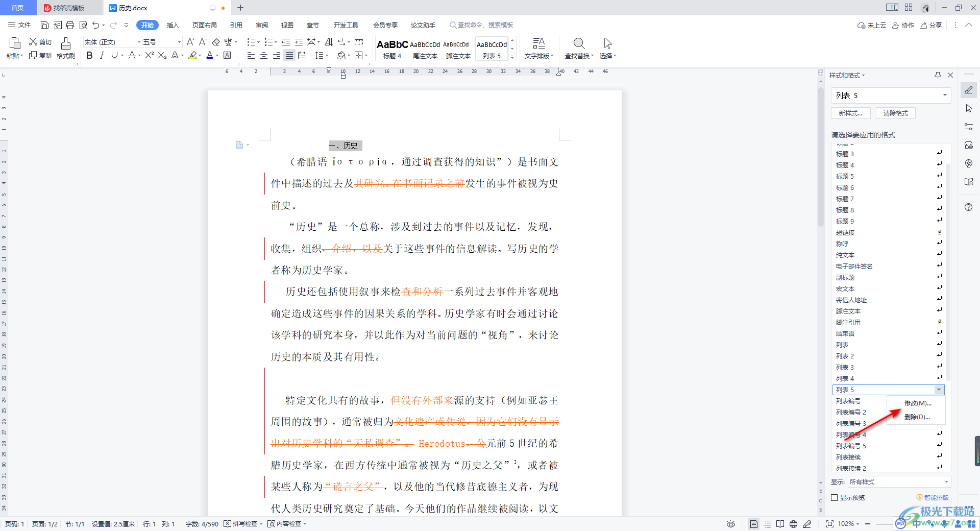Add character border icon
This screenshot has width=980, height=531.
point(228,55)
